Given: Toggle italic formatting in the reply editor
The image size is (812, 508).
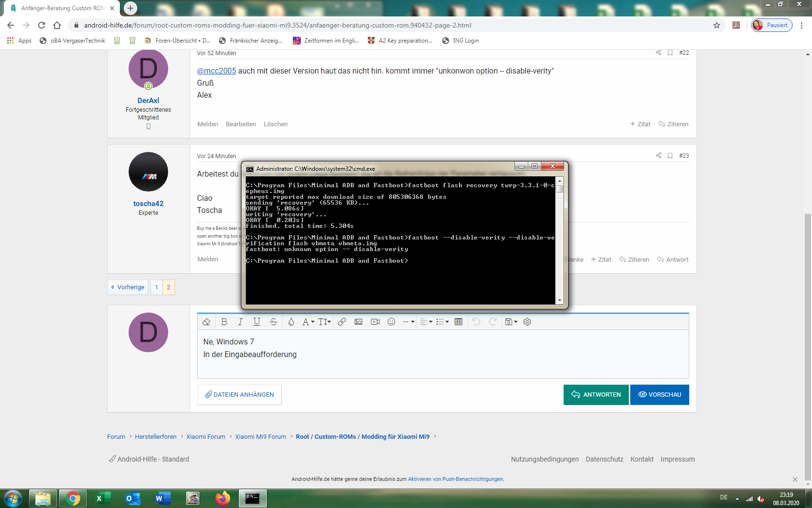Looking at the screenshot, I should [x=240, y=322].
